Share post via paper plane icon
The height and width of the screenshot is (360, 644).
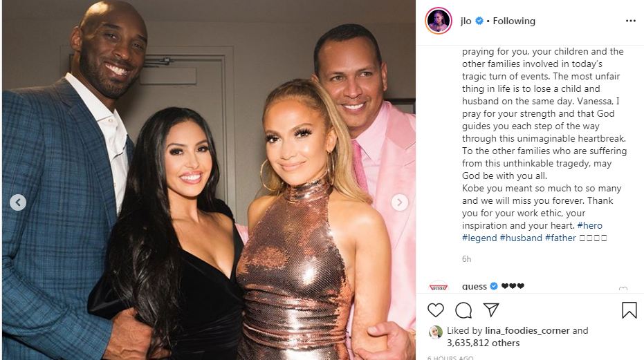pos(491,310)
